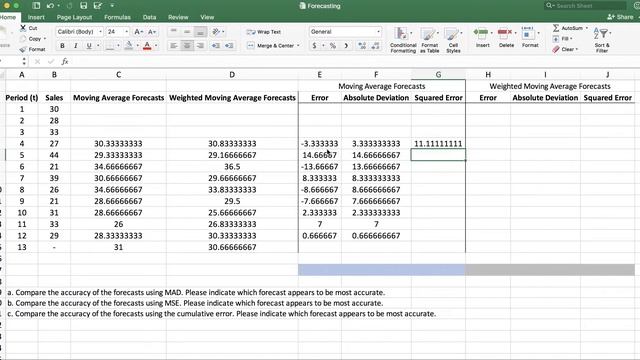
Task: Select the blue highlighted summary cell
Action: tap(382, 269)
